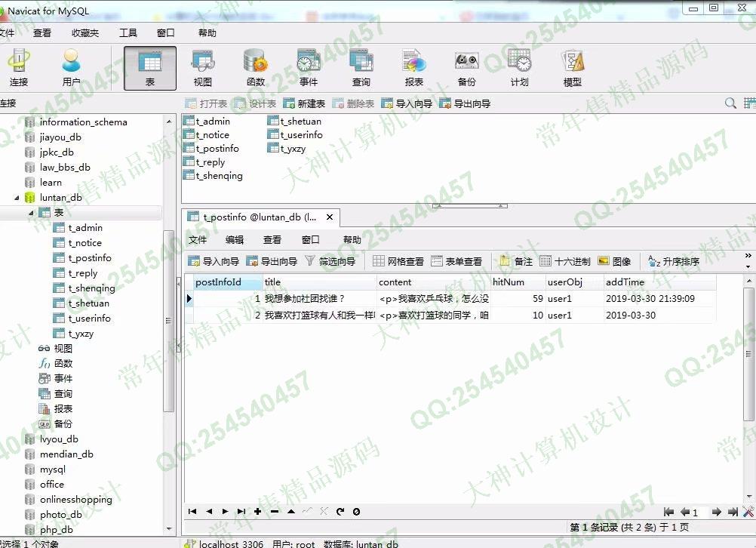Close the t_postinfo tab
Screen dimensions: 756x548
[x=330, y=217]
